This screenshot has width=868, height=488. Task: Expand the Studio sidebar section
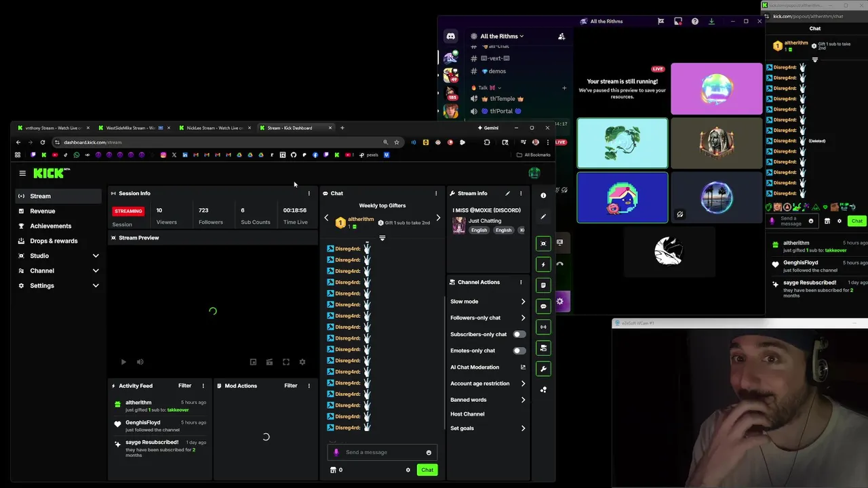tap(96, 256)
